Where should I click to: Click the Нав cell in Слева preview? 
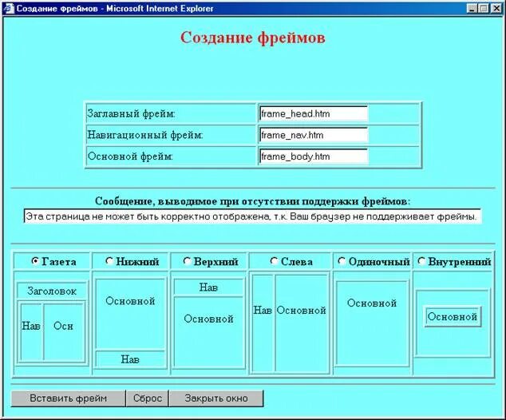click(263, 323)
